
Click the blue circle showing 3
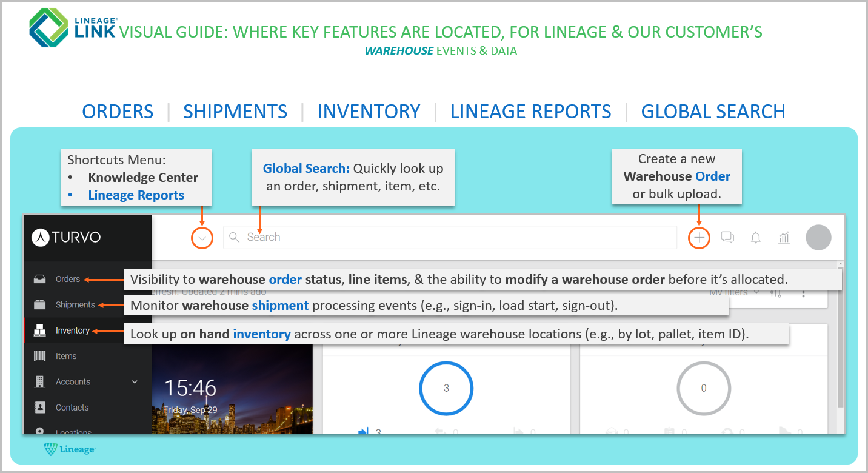(x=446, y=388)
